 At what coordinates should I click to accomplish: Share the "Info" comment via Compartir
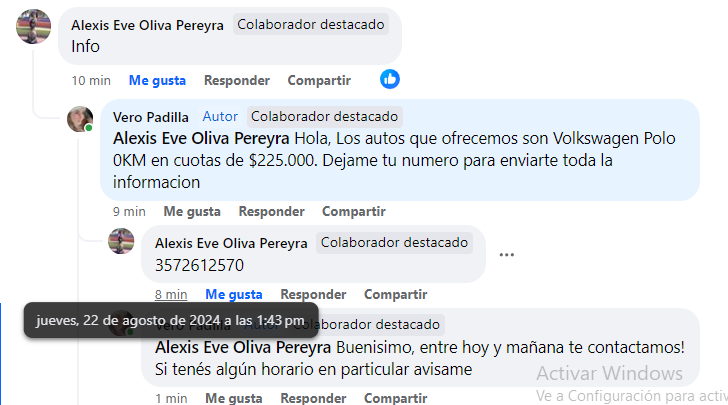(319, 80)
